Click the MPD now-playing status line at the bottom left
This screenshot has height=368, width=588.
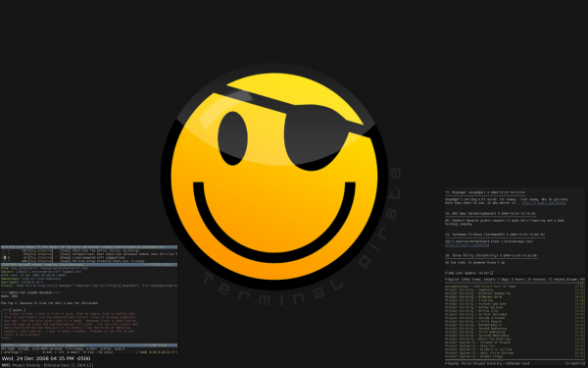[47, 365]
